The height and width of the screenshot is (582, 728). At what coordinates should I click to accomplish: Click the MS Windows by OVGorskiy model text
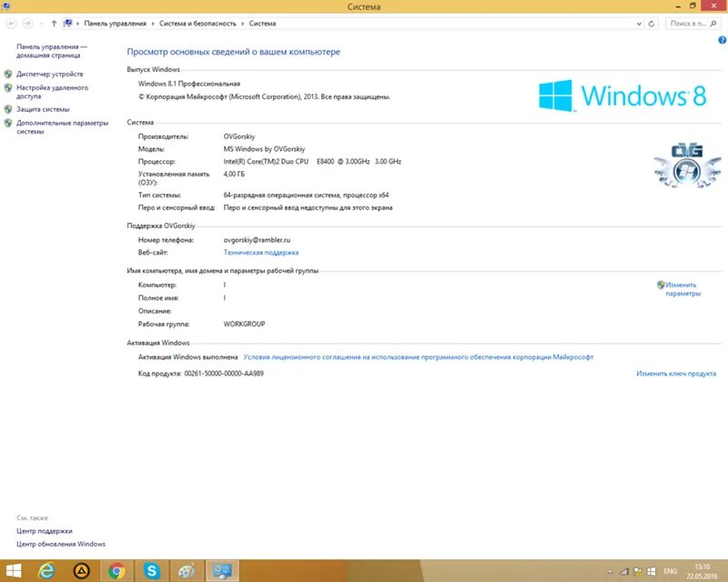[x=264, y=149]
